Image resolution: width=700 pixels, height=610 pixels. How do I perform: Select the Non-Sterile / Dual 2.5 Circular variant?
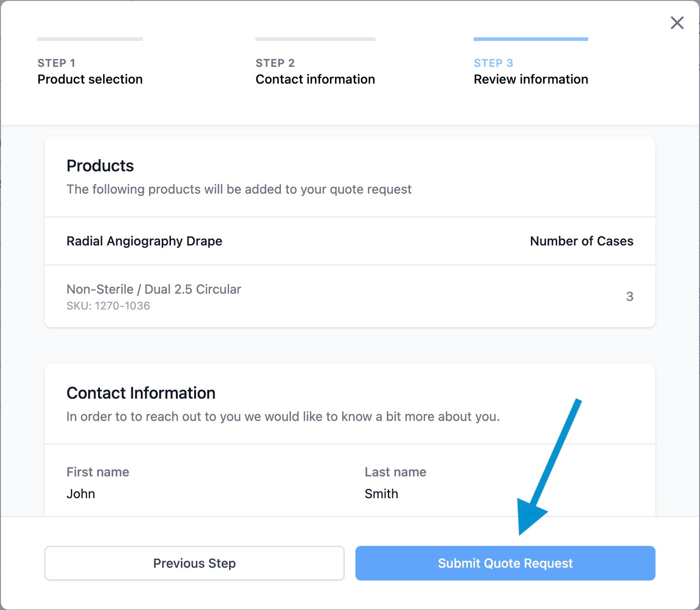click(x=154, y=289)
